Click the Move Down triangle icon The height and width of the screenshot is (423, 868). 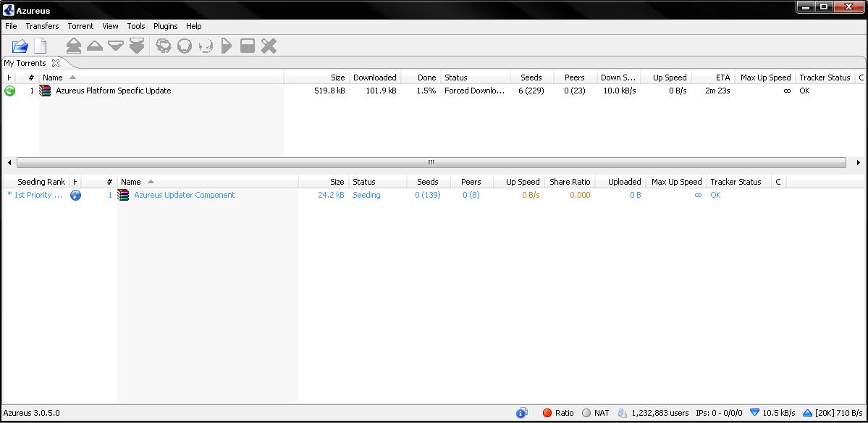[x=115, y=46]
